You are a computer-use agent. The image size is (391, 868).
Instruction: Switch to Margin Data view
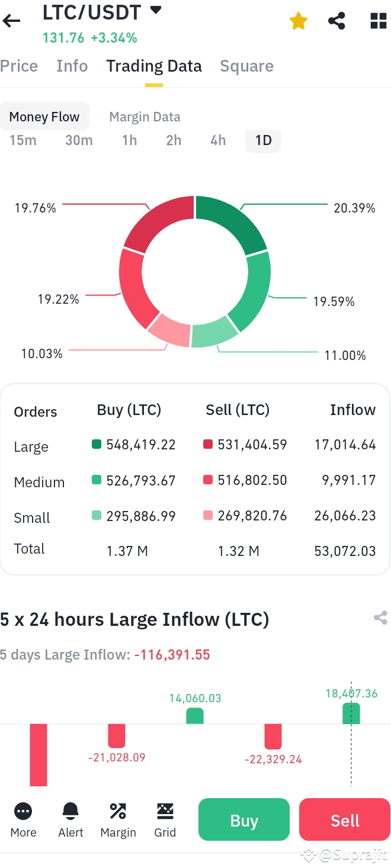coord(144,116)
